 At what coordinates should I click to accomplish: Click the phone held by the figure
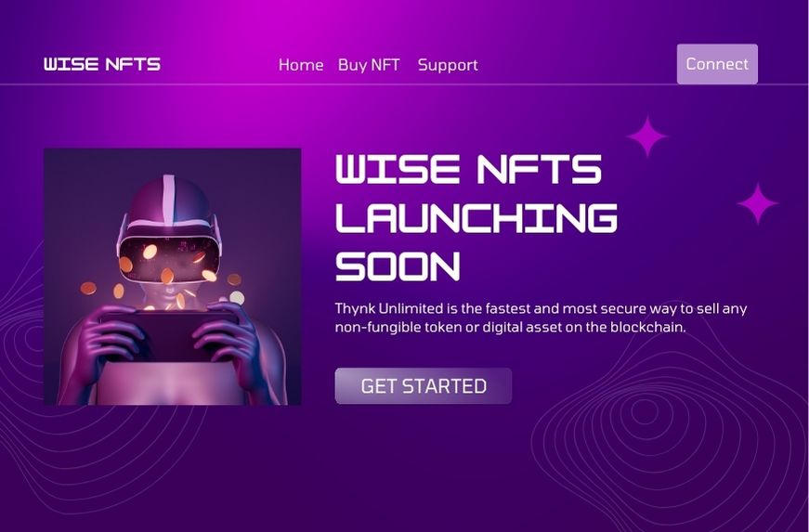tap(169, 335)
